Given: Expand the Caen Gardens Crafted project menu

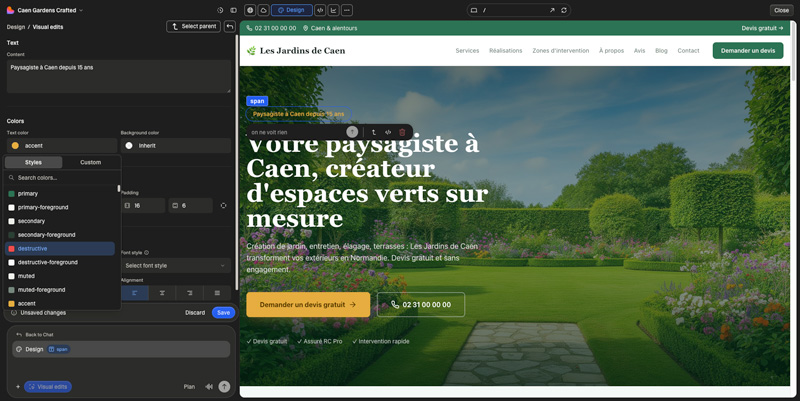Looking at the screenshot, I should (x=49, y=10).
